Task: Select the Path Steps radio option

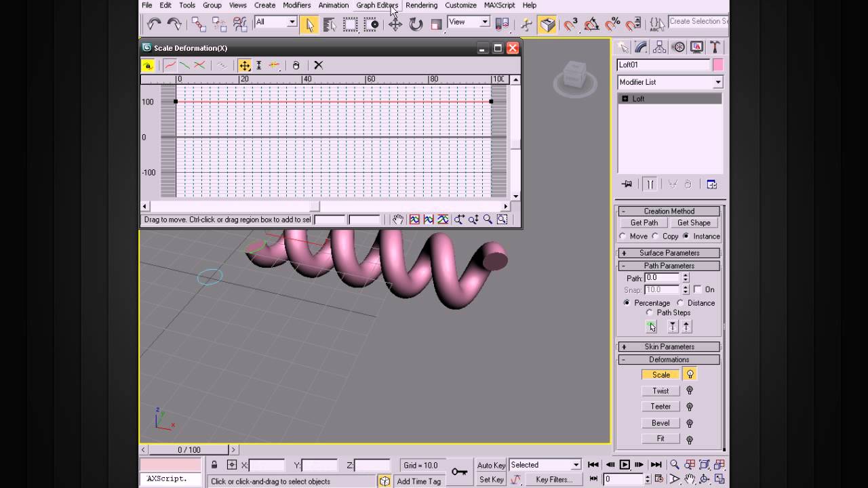Action: [x=650, y=312]
